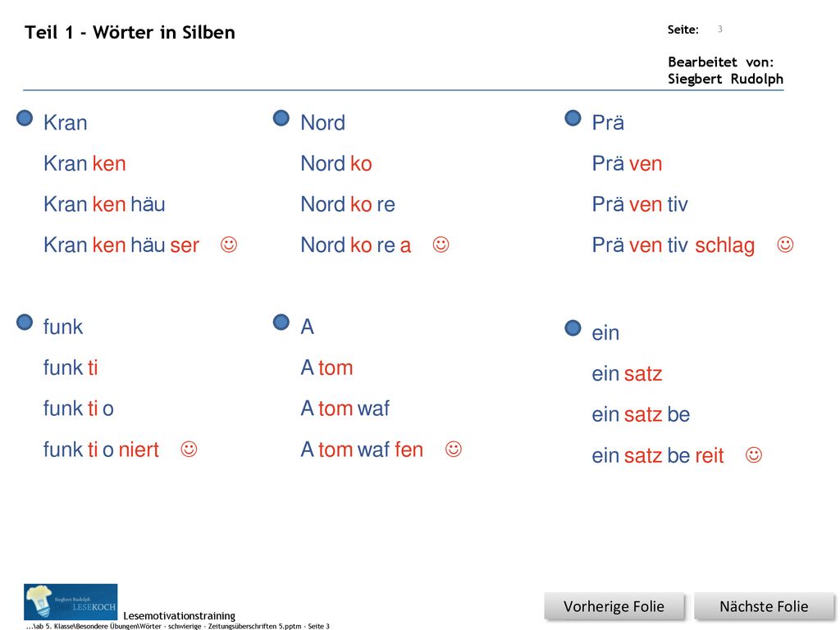Click the blue bullet beside Nord
840x630 pixels.
click(281, 118)
